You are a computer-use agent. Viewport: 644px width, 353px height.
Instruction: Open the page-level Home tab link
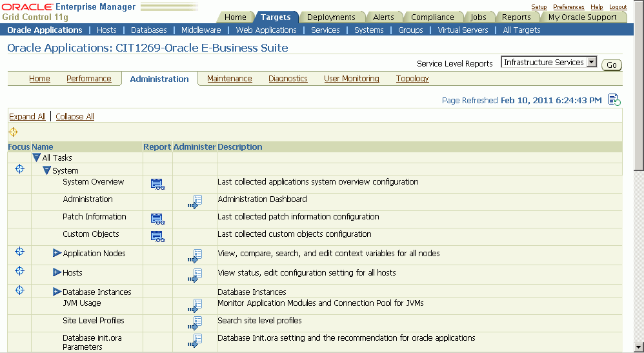pos(39,79)
